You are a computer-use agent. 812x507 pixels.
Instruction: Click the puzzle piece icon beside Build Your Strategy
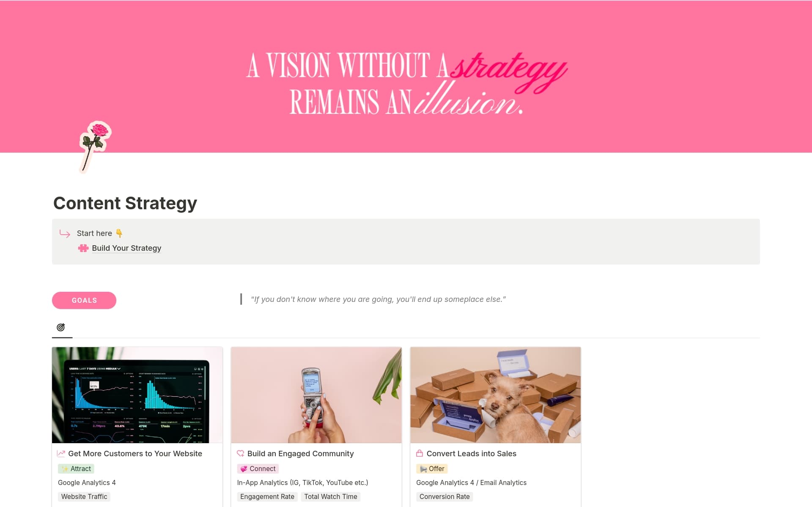[x=83, y=248]
